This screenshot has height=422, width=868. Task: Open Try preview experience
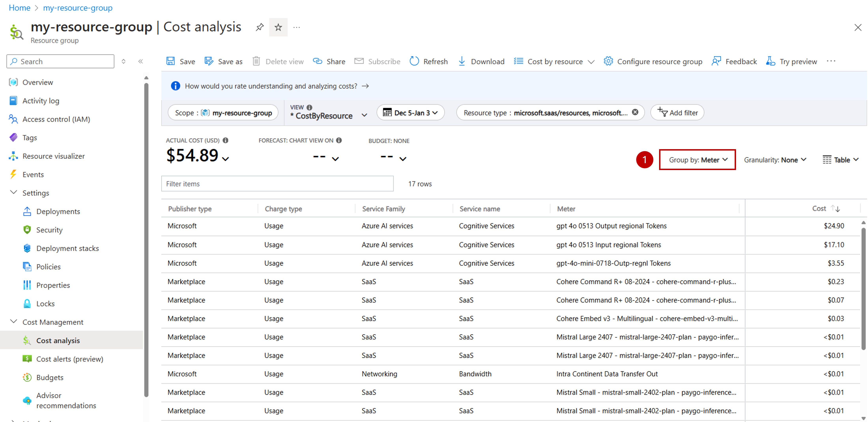(x=791, y=61)
